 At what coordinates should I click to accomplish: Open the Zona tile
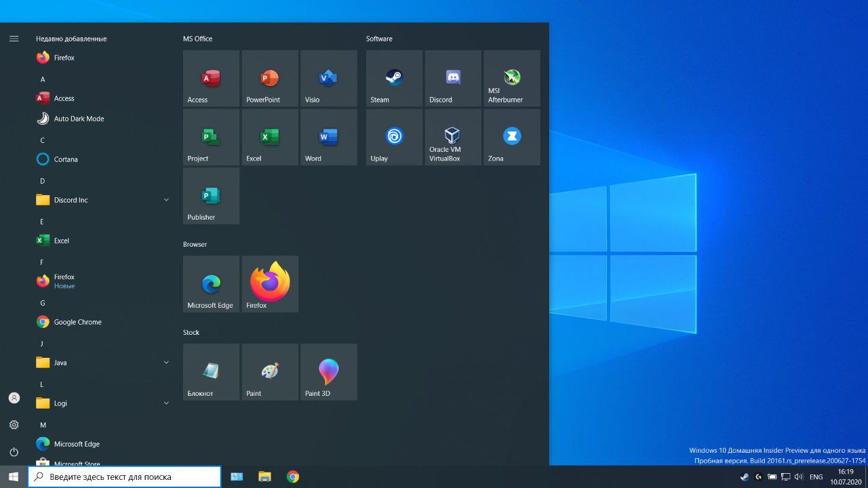pos(512,137)
